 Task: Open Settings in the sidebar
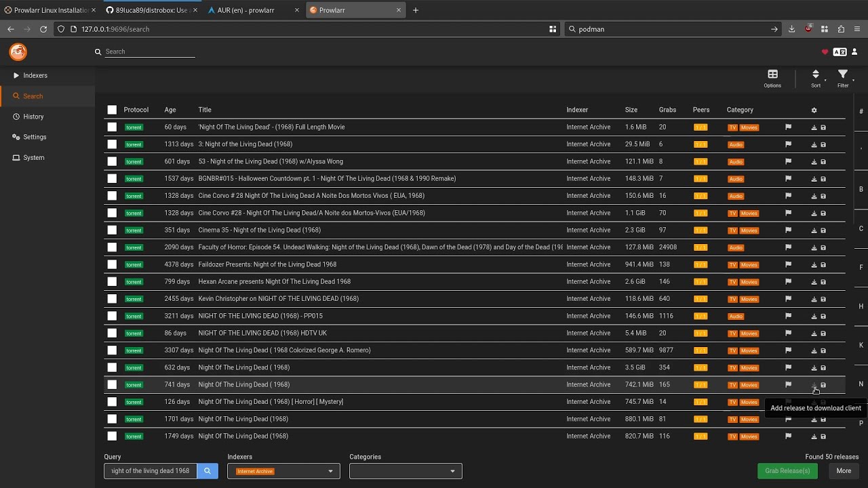tap(47, 137)
